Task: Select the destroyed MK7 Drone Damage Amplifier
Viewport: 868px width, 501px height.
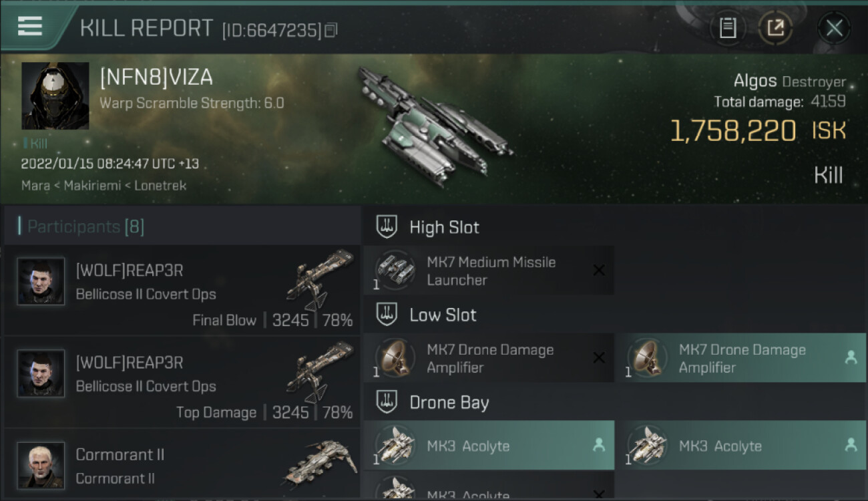Action: [x=489, y=358]
